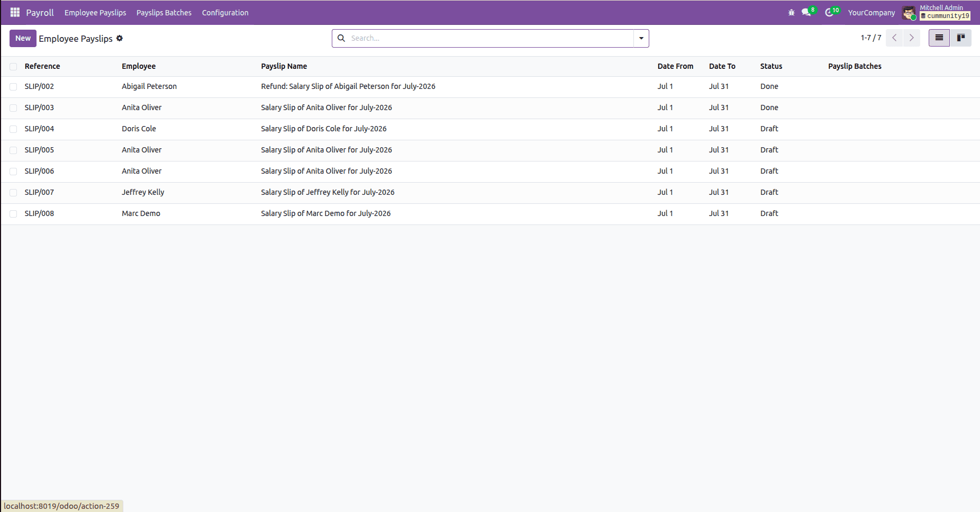
Task: Toggle the select-all checkbox in header
Action: pyautogui.click(x=13, y=67)
